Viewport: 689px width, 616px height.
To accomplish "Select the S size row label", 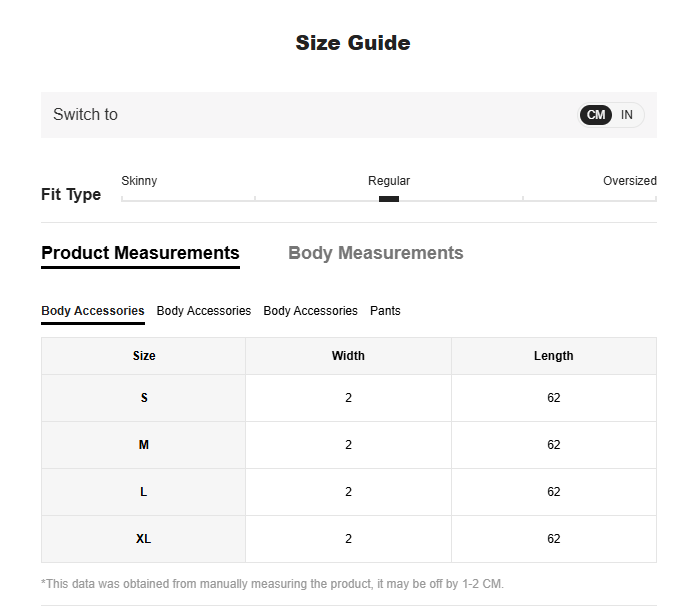I will point(144,398).
